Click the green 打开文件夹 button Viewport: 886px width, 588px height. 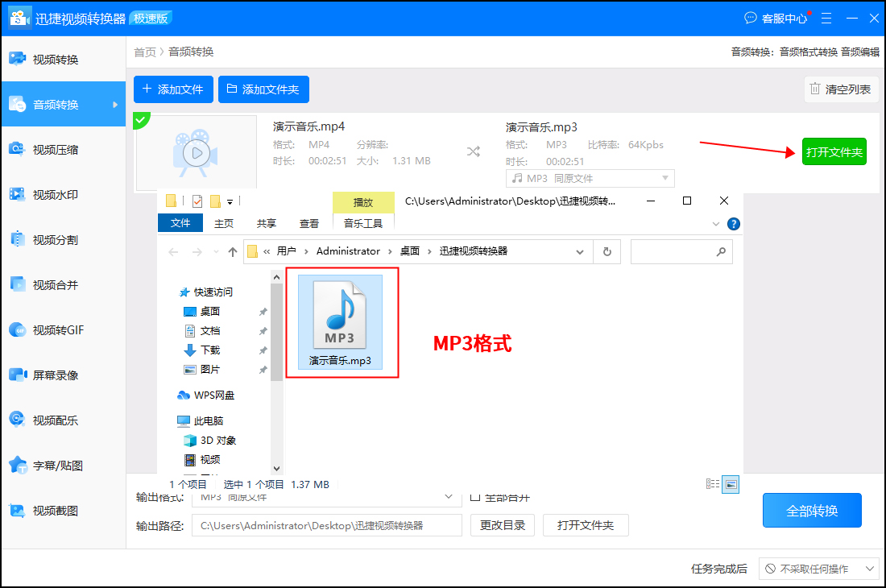tap(834, 151)
